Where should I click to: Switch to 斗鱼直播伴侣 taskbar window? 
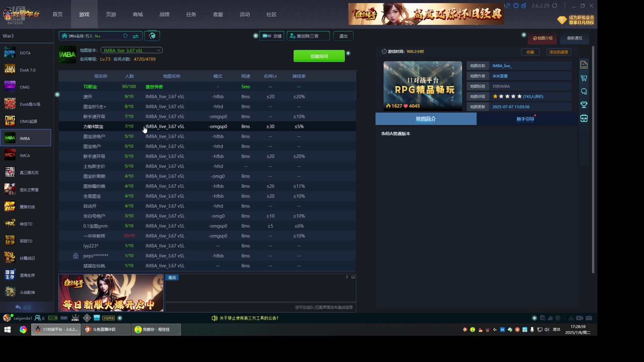point(106,329)
